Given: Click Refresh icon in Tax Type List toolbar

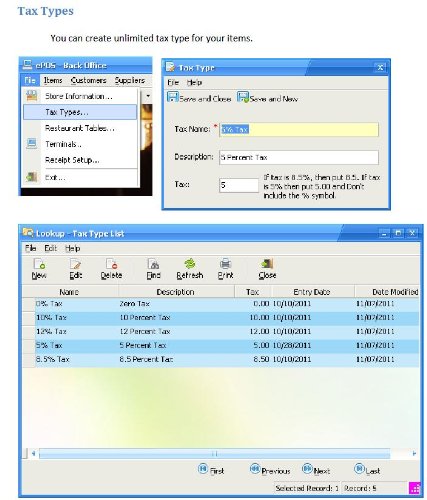Looking at the screenshot, I should pyautogui.click(x=190, y=269).
